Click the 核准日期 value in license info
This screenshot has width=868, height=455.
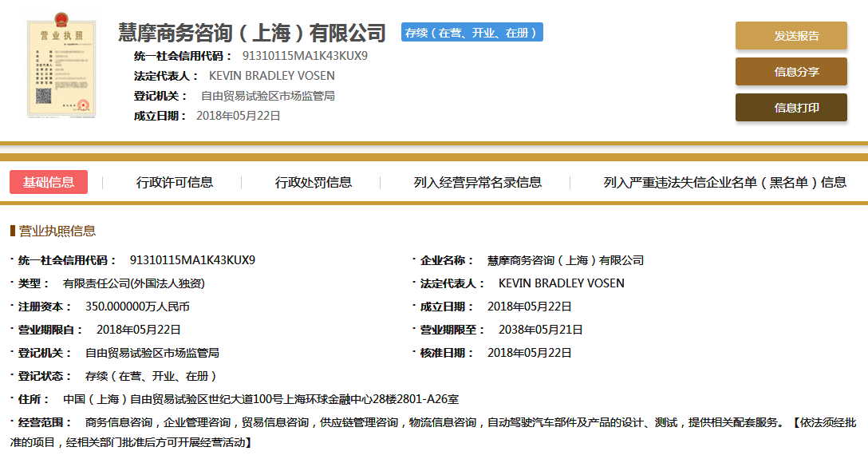tap(529, 353)
